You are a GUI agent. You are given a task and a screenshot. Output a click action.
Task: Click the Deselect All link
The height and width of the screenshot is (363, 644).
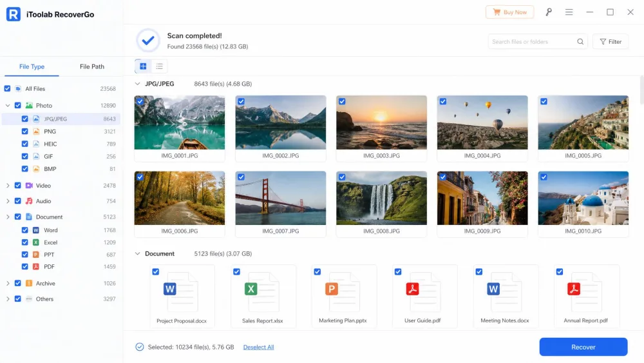tap(258, 348)
